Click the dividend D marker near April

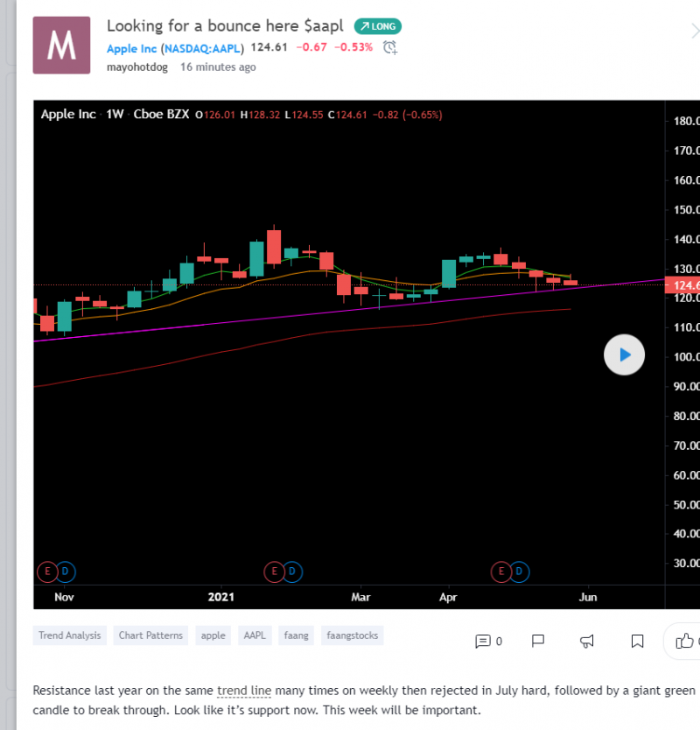(x=521, y=572)
